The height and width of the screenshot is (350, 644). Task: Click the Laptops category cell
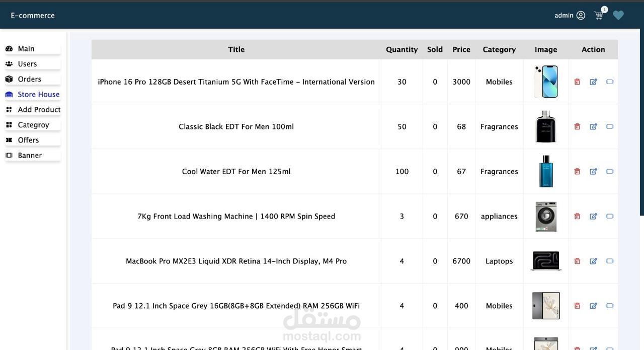click(x=499, y=261)
